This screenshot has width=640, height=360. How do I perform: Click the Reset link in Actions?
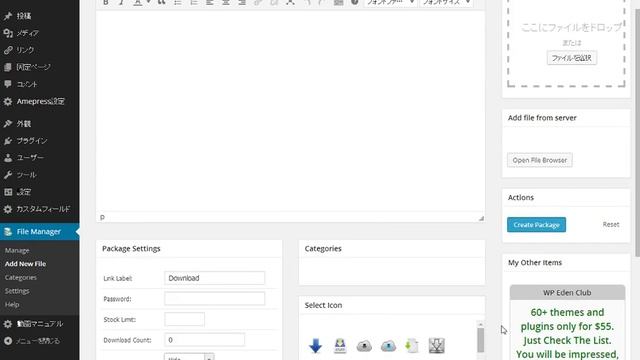[x=611, y=224]
